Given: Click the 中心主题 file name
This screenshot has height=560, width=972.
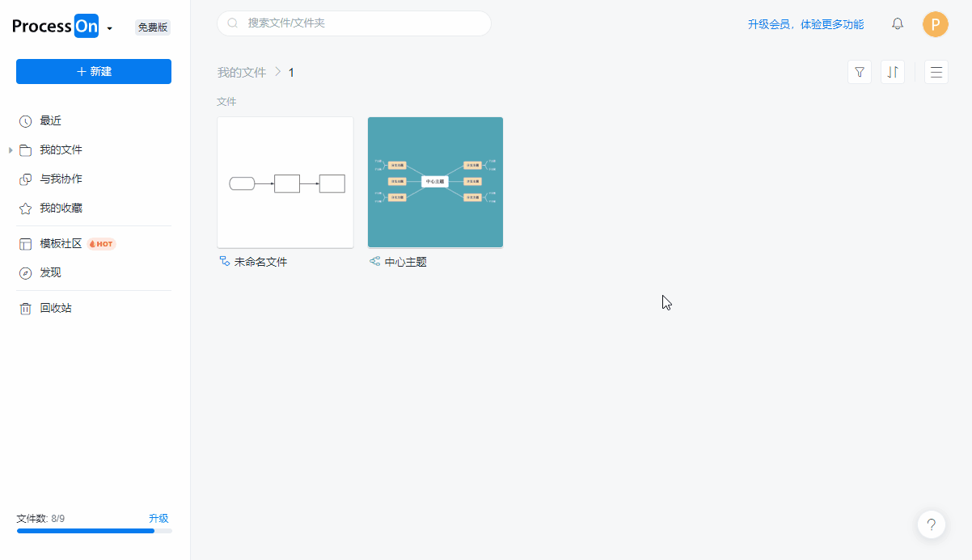Looking at the screenshot, I should pos(406,262).
